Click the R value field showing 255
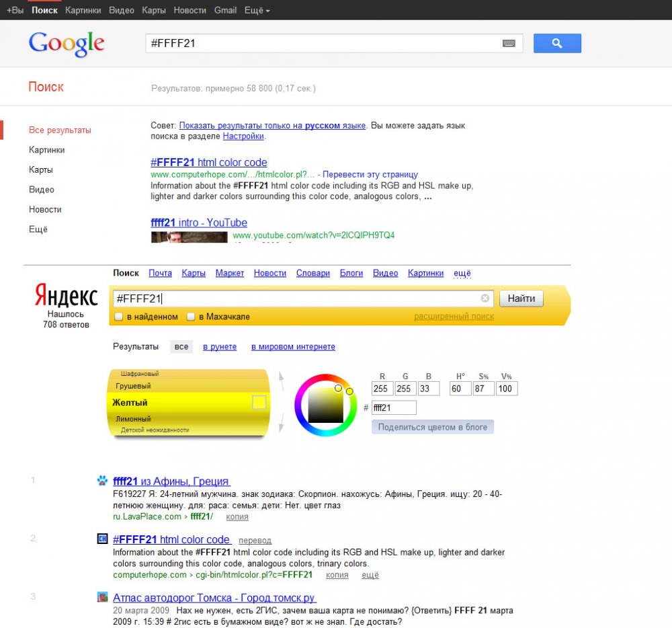This screenshot has height=628, width=672. point(382,389)
